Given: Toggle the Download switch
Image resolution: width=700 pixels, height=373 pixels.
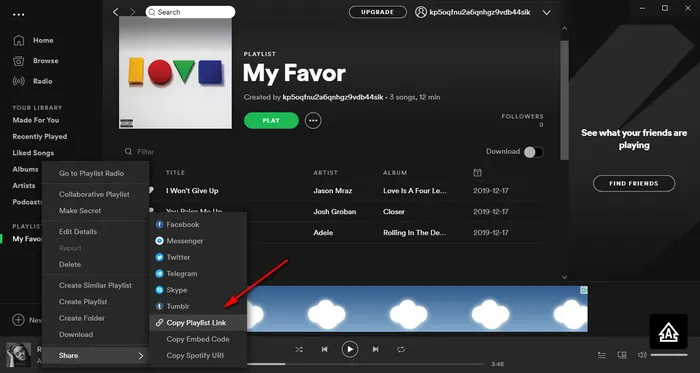Looking at the screenshot, I should point(533,152).
